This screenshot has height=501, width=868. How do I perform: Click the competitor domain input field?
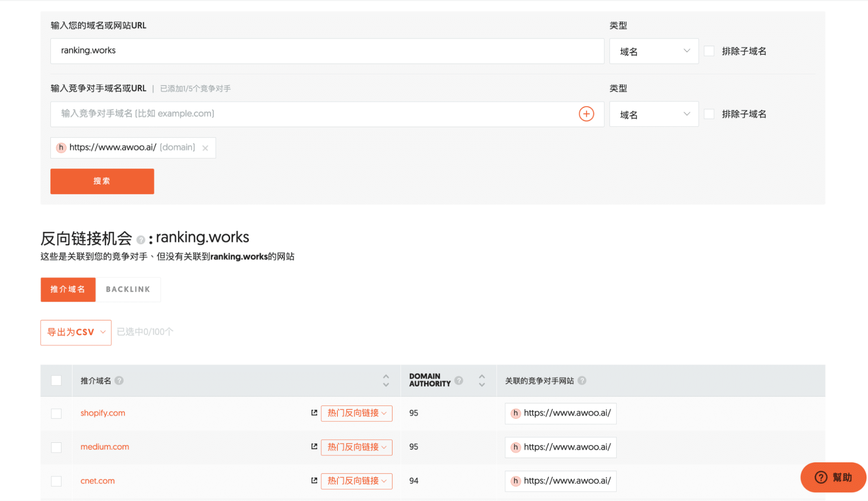[x=313, y=114]
